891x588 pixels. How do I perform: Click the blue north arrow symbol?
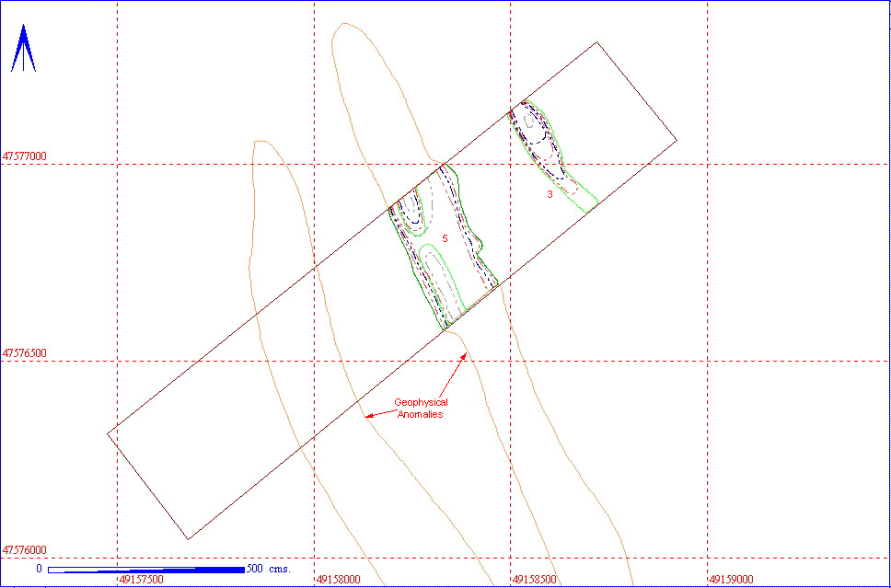[23, 49]
